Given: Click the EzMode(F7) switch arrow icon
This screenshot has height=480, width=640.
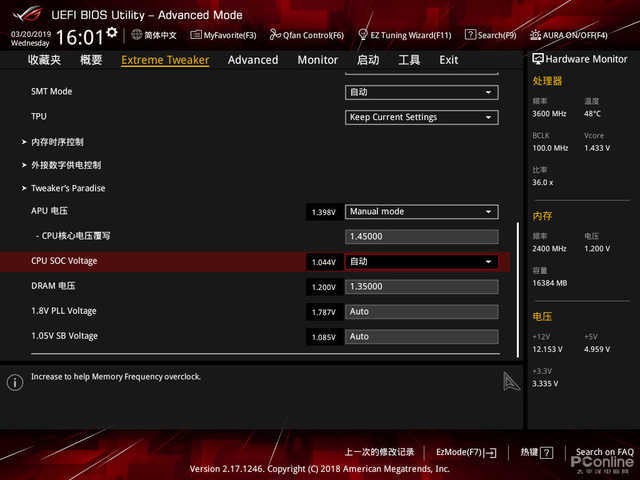Looking at the screenshot, I should [490, 453].
